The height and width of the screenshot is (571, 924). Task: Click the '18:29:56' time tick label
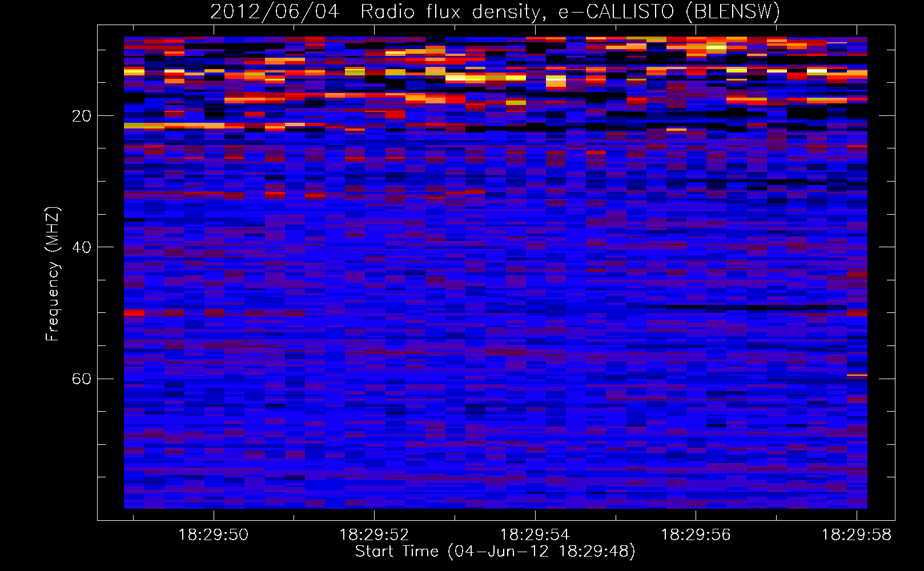click(696, 535)
